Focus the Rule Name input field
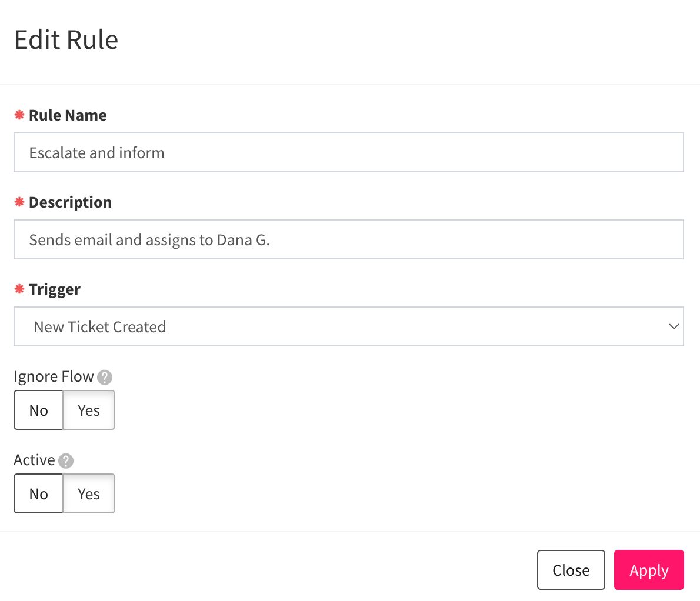Image resolution: width=700 pixels, height=601 pixels. pos(349,152)
